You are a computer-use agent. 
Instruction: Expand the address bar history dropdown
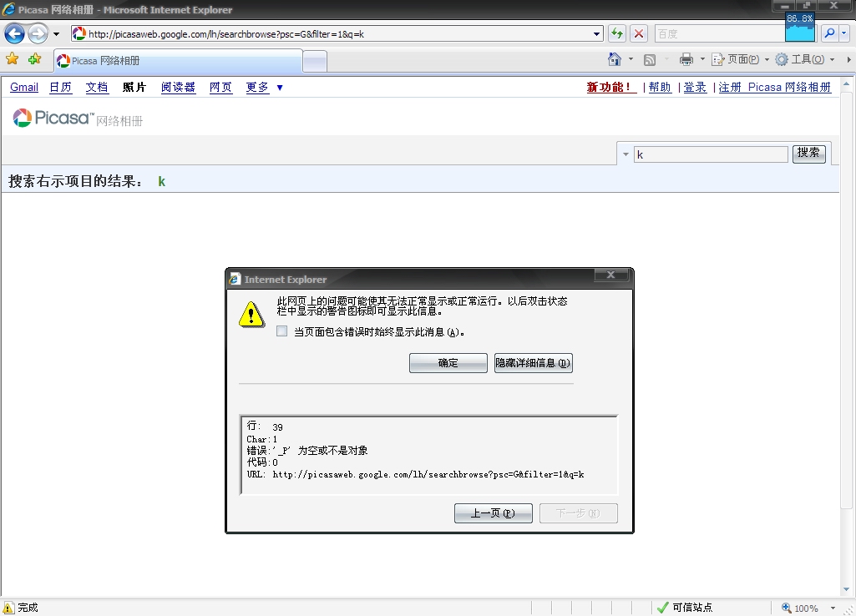pos(596,34)
